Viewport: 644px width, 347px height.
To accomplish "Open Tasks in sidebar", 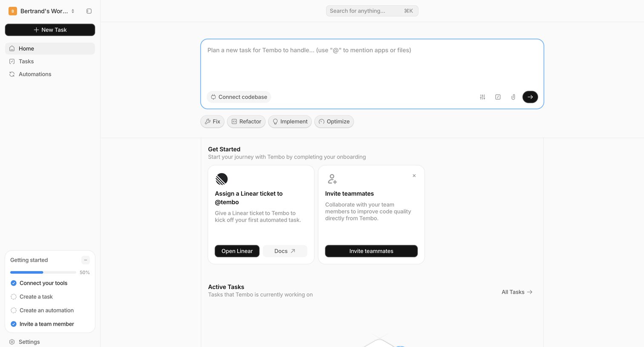I will 50,61.
